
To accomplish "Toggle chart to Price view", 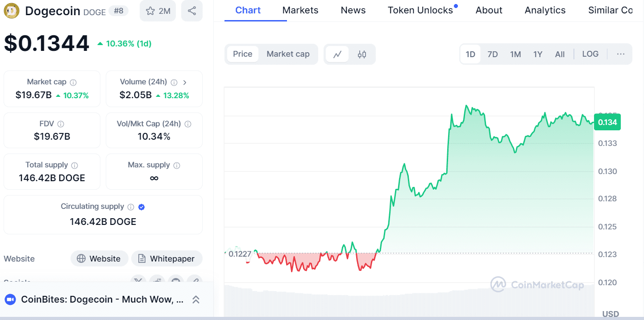I will tap(243, 54).
